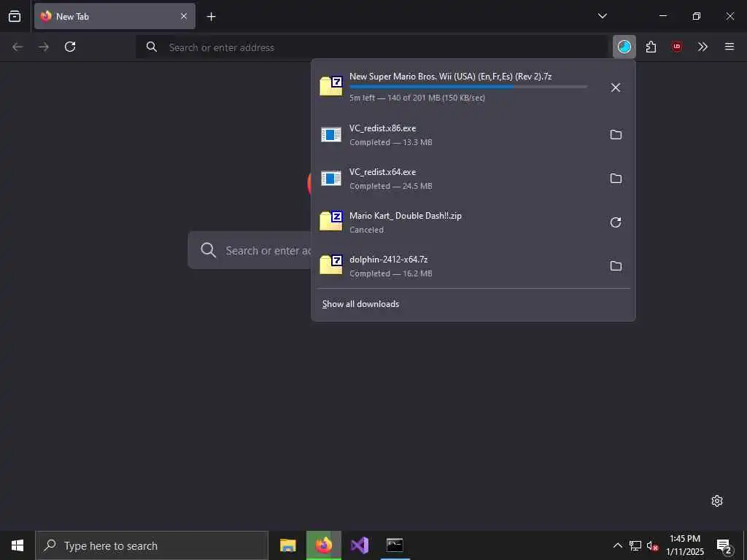Viewport: 747px width, 560px height.
Task: Open the command prompt taskbar window
Action: click(395, 545)
